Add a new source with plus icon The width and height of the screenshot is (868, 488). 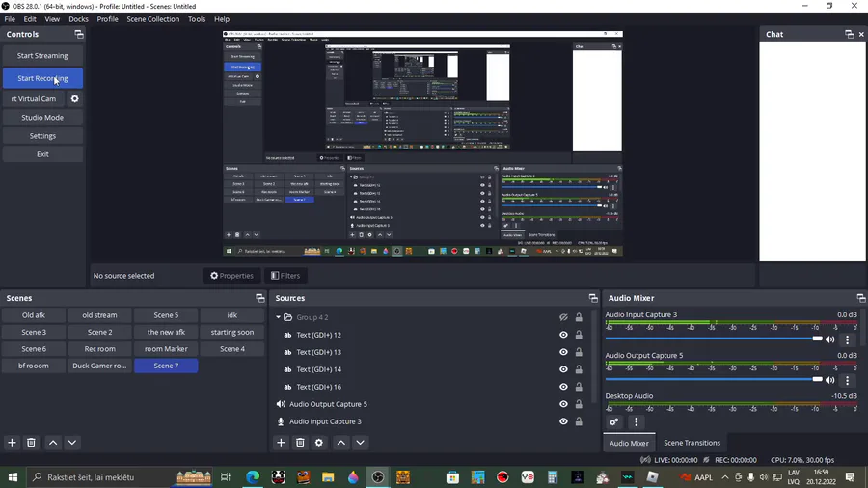click(x=281, y=443)
